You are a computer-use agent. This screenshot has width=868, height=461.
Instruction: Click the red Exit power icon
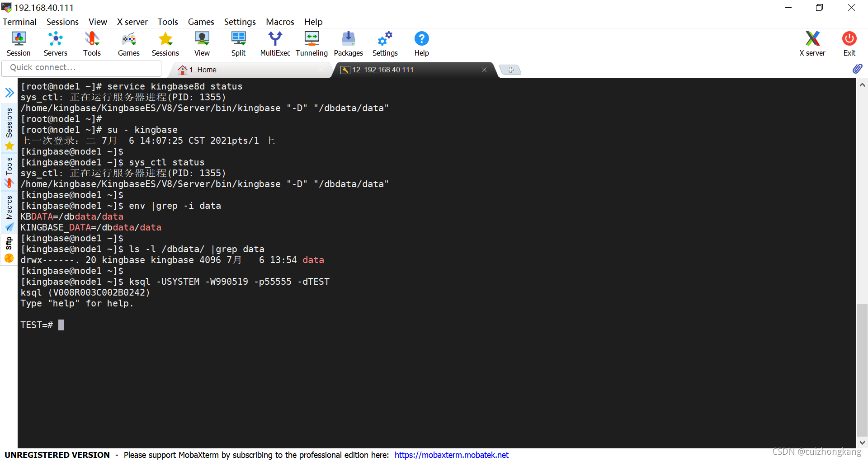tap(849, 44)
